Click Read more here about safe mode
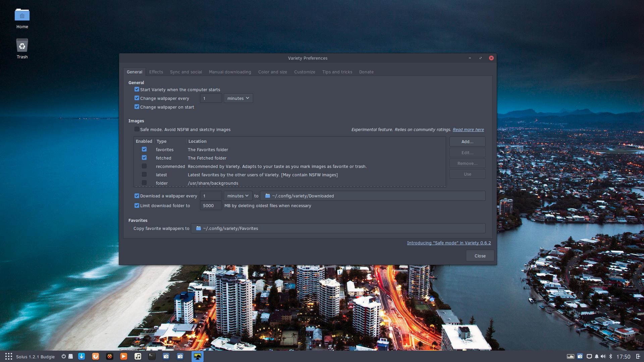 [x=468, y=129]
